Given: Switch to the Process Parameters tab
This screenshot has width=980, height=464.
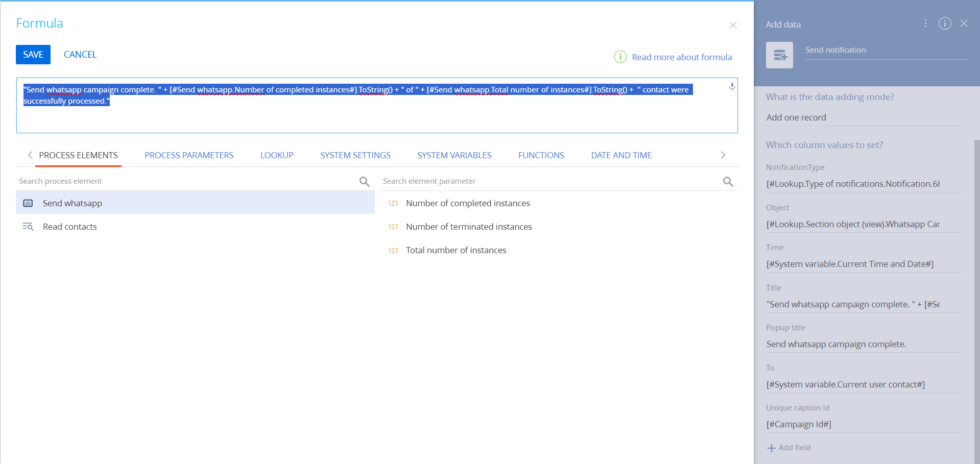Looking at the screenshot, I should point(189,155).
